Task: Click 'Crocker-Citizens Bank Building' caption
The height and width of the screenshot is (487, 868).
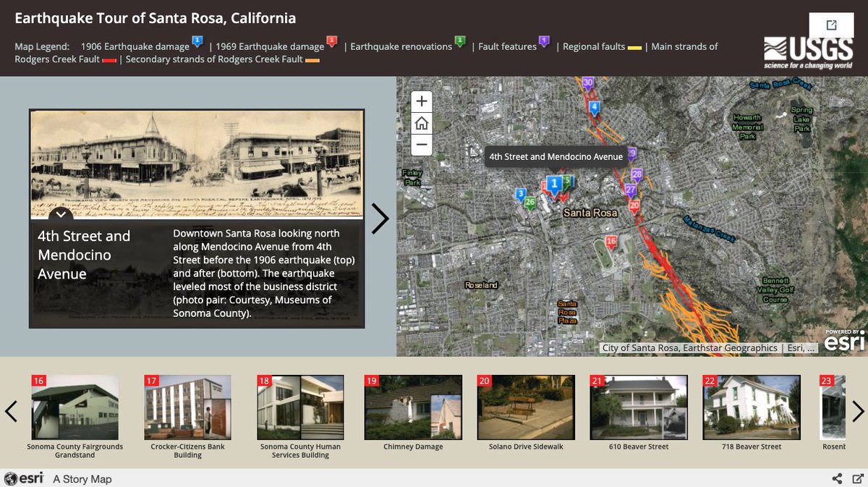Action: (x=188, y=451)
